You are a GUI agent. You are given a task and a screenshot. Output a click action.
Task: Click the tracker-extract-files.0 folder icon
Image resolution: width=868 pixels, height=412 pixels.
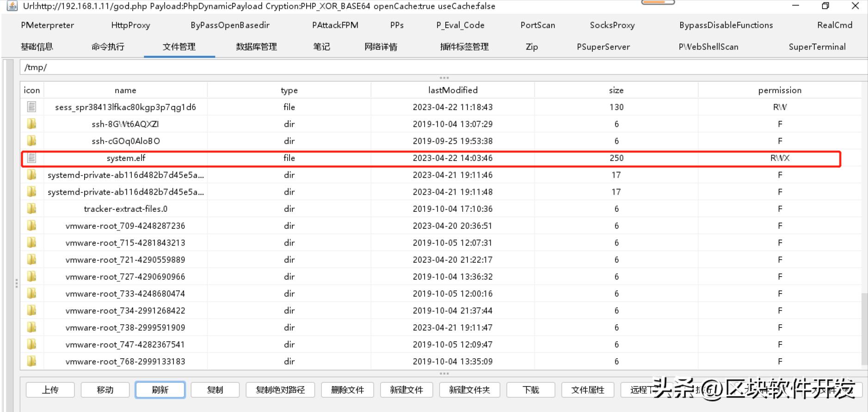31,209
